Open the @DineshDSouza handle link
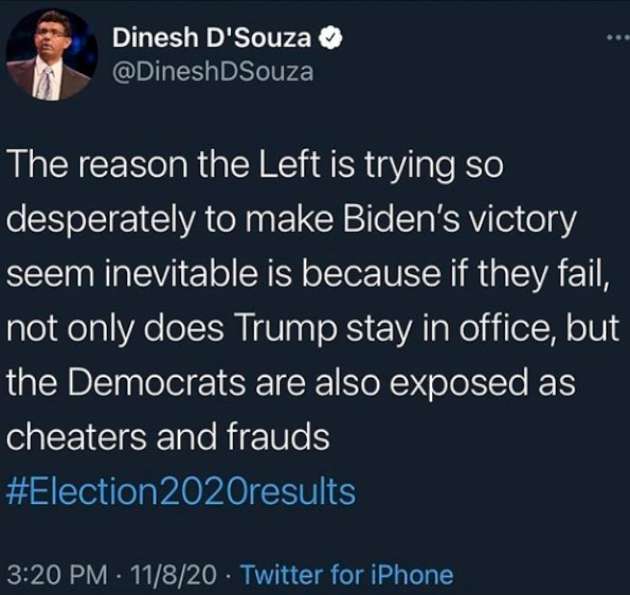 [213, 72]
